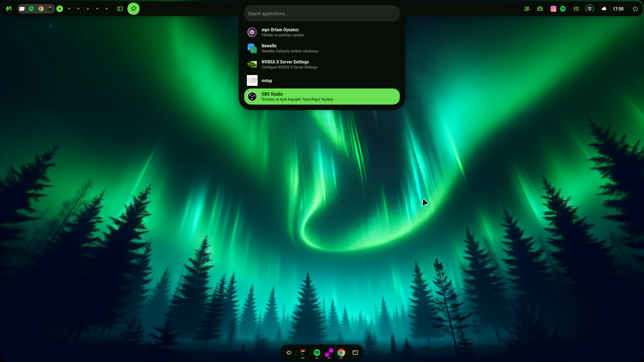Click the magic wand icon in the top bar
644x362 pixels.
click(x=527, y=9)
